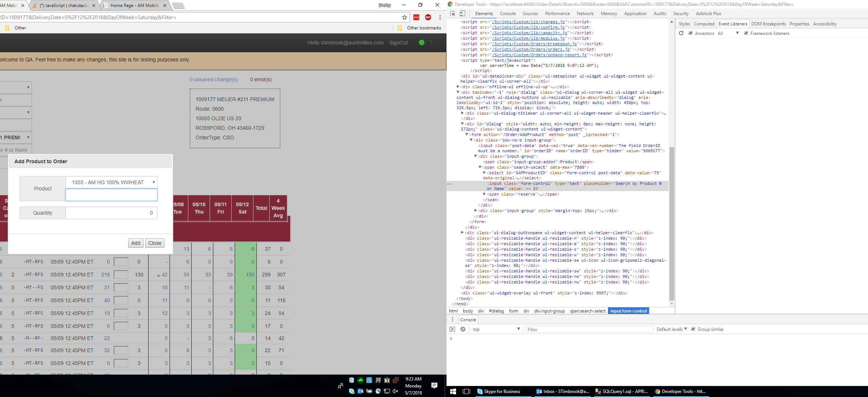Image resolution: width=868 pixels, height=397 pixels.
Task: Click span.search-select in the breadcrumb
Action: click(588, 311)
